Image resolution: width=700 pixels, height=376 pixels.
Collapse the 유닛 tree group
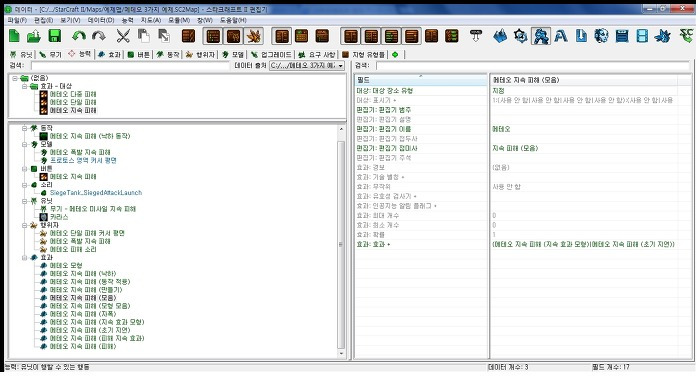(x=25, y=201)
